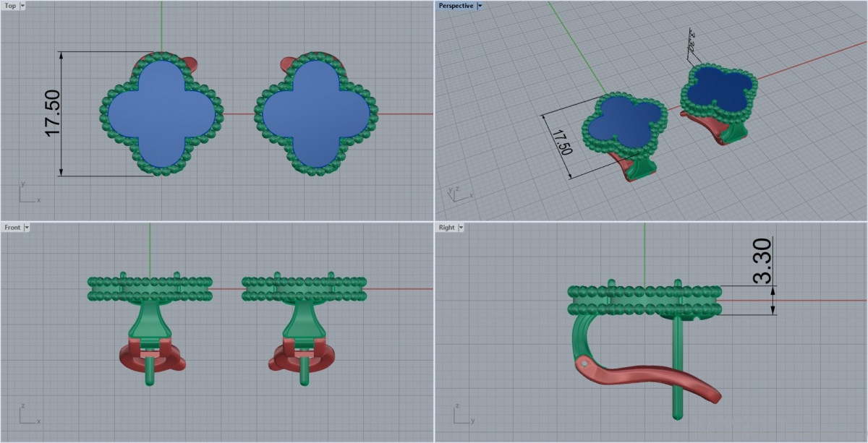Open the Top viewport dropdown arrow
The height and width of the screenshot is (443, 868).
22,6
